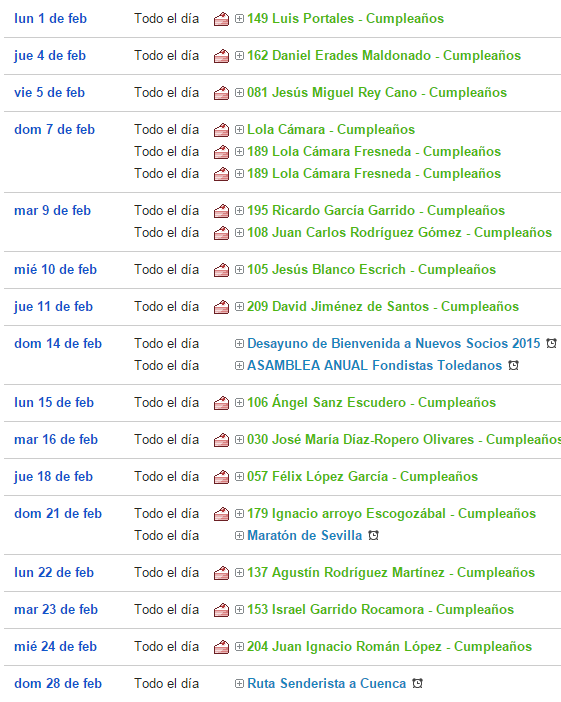Click the cake icon for 137 Agustín Rodríguez Martínez

221,573
